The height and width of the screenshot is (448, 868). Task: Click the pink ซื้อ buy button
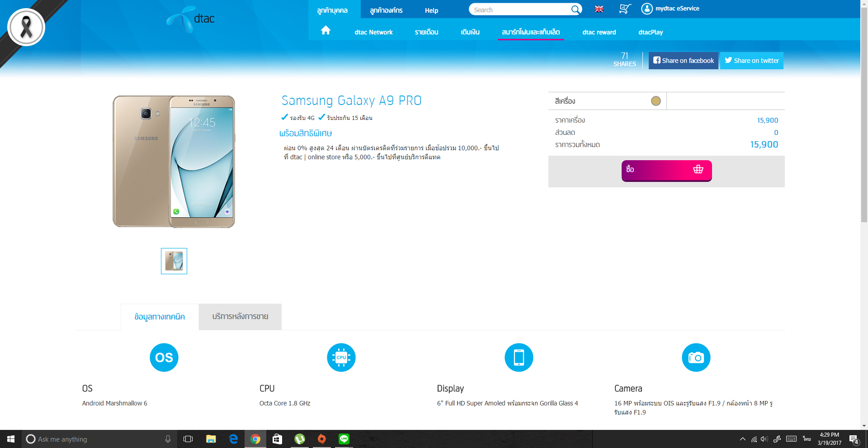[x=667, y=171]
